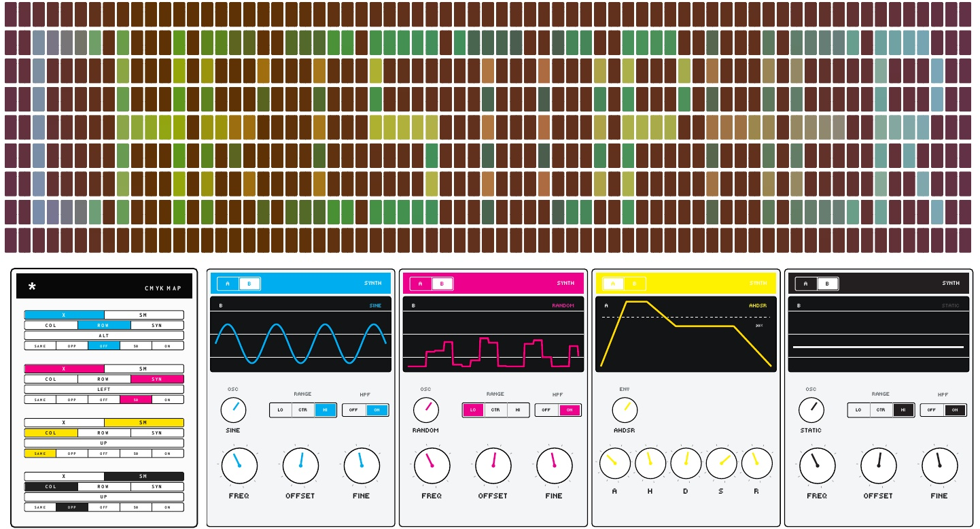
Task: Choose 50 in the black map bottom row
Action: coord(136,507)
